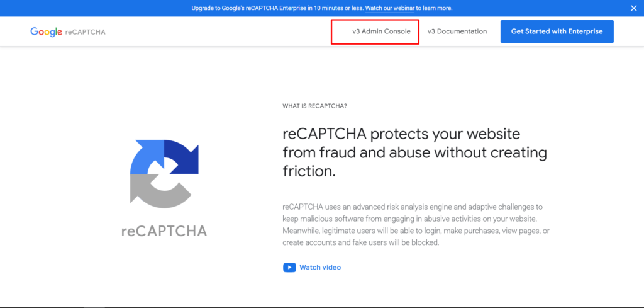Viewport: 644px width, 308px height.
Task: Click Get Started with Enterprise button
Action: [x=557, y=31]
